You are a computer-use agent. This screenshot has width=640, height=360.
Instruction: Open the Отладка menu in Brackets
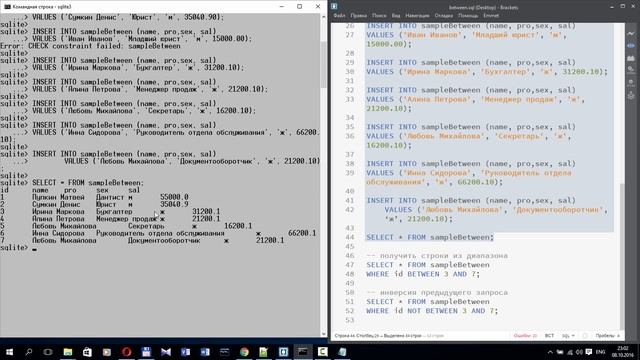(444, 16)
